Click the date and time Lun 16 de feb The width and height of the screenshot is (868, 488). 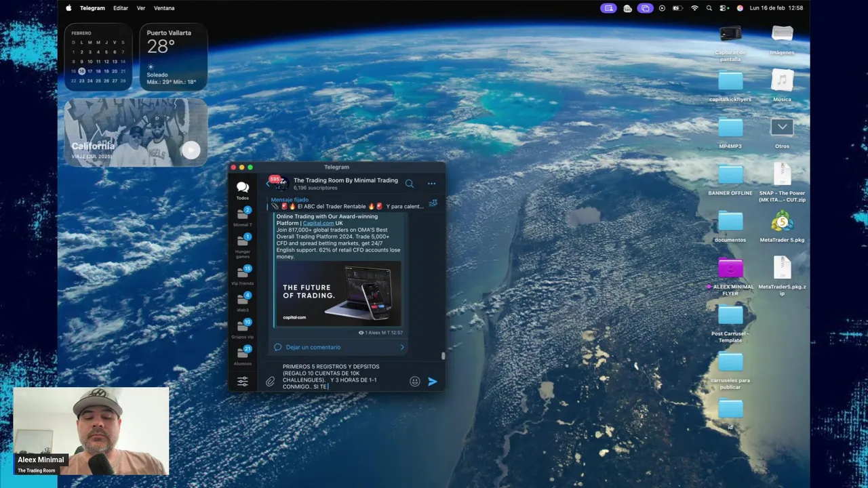click(x=776, y=8)
